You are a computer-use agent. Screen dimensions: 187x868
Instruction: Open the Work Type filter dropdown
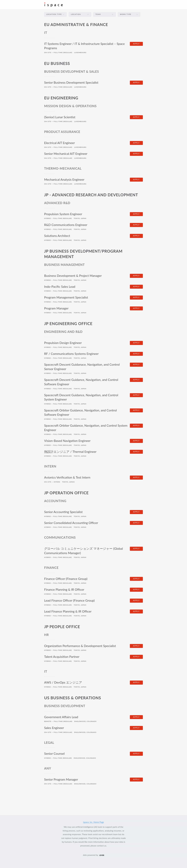click(129, 14)
